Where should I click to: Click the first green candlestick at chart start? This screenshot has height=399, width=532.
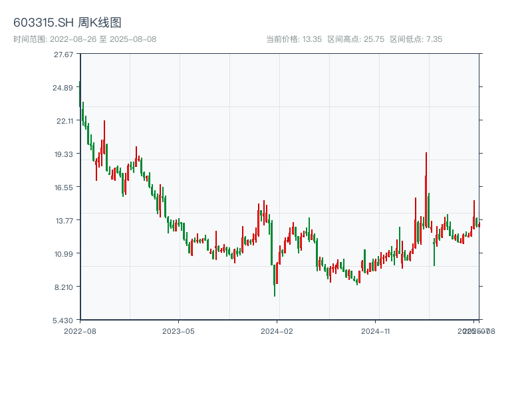coord(80,94)
